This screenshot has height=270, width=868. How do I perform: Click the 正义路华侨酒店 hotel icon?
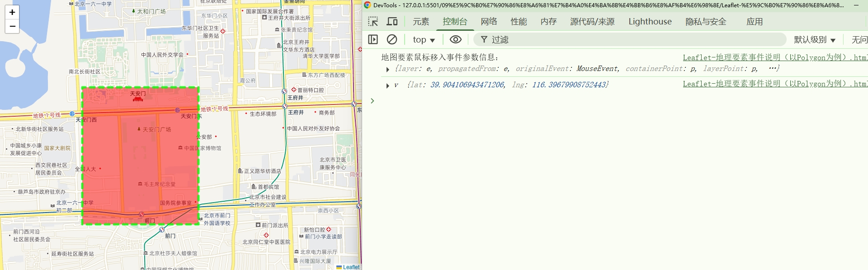[x=241, y=171]
